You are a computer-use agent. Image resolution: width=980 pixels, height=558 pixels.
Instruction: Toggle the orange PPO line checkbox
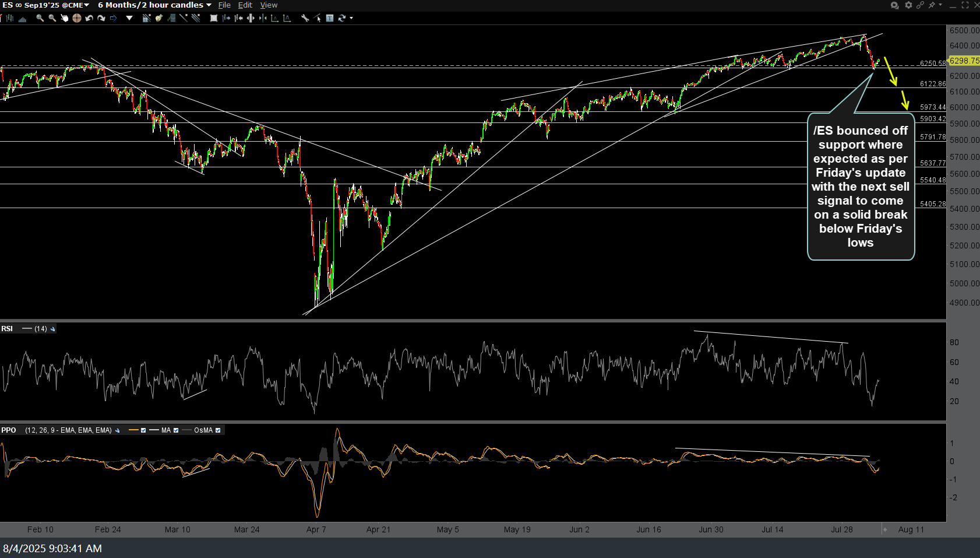pyautogui.click(x=143, y=431)
